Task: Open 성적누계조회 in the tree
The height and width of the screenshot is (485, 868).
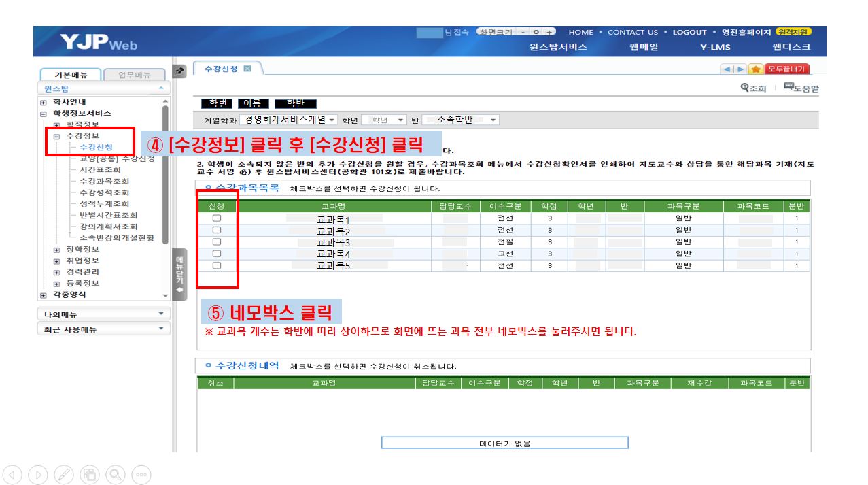Action: click(x=104, y=203)
